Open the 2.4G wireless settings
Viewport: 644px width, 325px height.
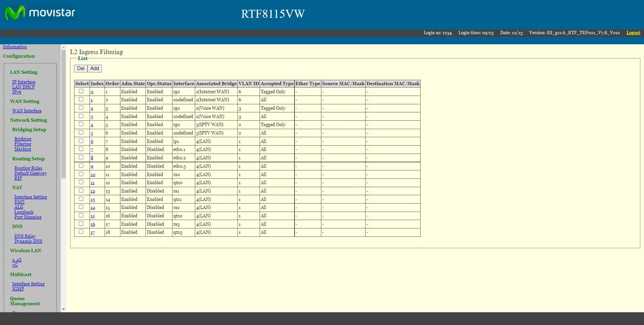(x=17, y=260)
